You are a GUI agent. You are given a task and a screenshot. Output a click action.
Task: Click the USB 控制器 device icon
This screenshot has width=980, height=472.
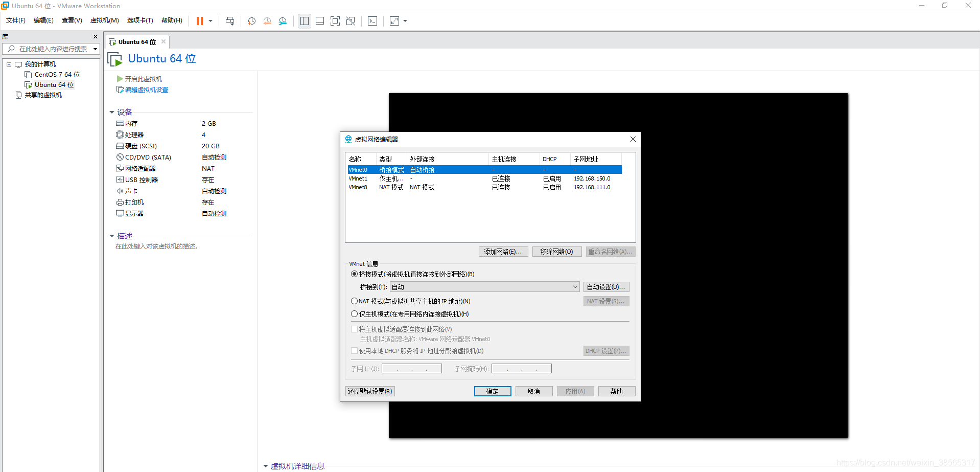point(120,179)
